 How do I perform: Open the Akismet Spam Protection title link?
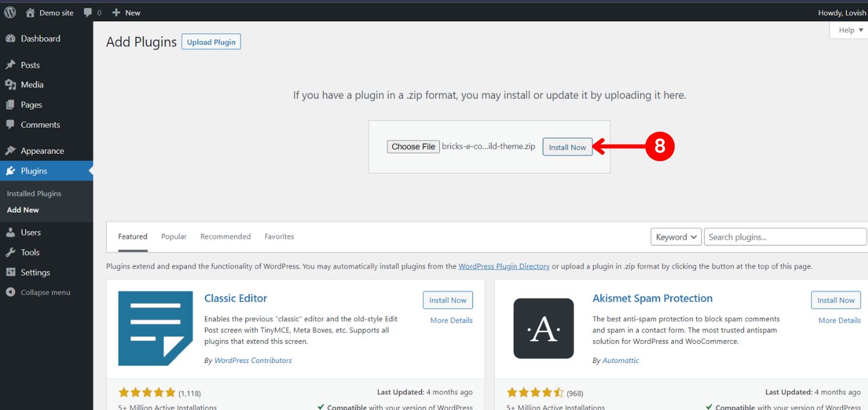pyautogui.click(x=652, y=298)
